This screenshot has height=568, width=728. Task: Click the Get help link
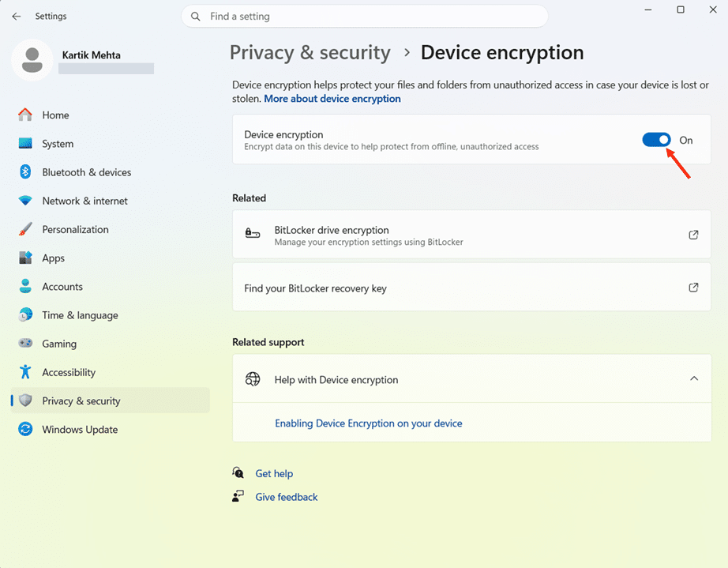[274, 474]
